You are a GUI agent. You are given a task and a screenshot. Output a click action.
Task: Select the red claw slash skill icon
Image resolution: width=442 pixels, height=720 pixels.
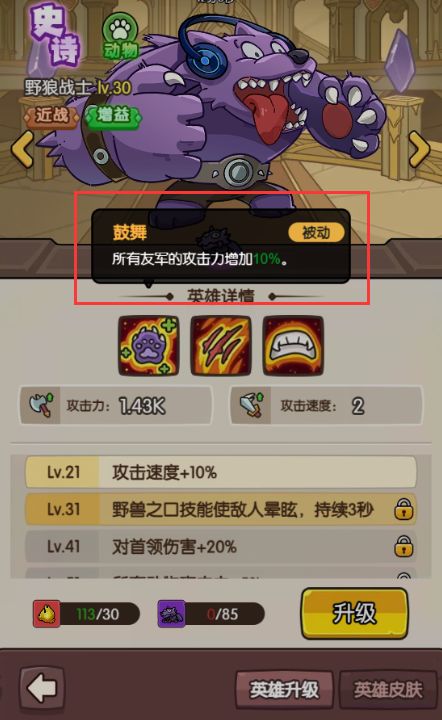point(221,346)
